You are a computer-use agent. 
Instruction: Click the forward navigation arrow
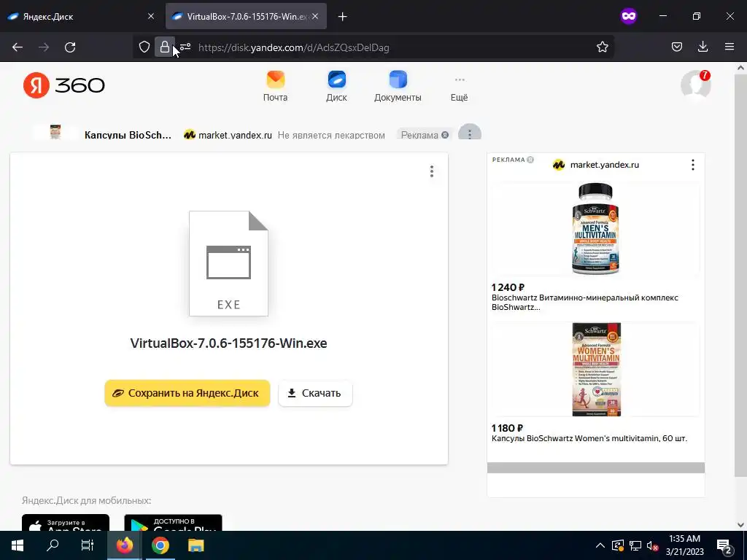[44, 47]
